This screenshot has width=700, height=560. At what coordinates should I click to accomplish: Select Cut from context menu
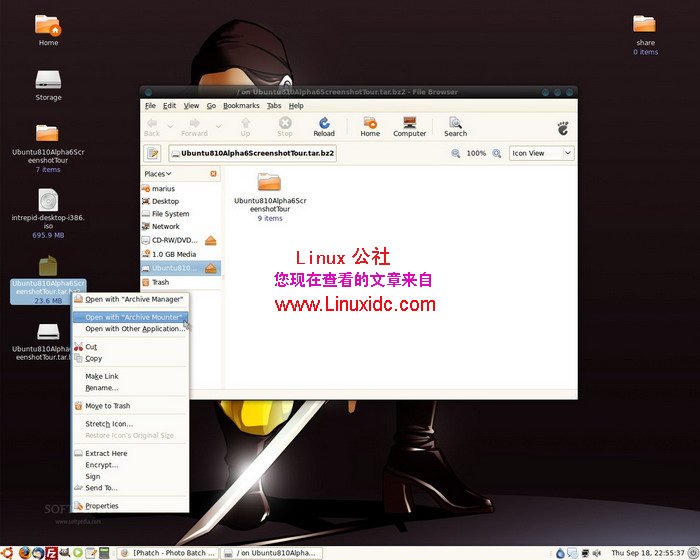pos(130,347)
